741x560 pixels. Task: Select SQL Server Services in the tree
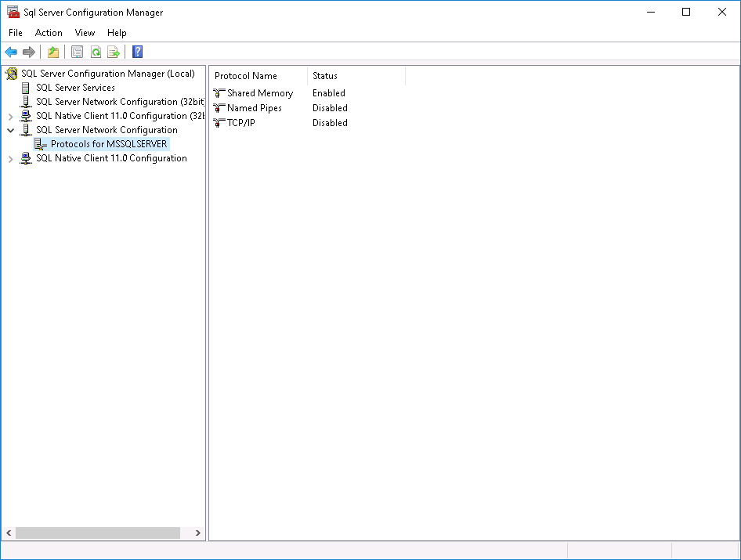point(76,88)
